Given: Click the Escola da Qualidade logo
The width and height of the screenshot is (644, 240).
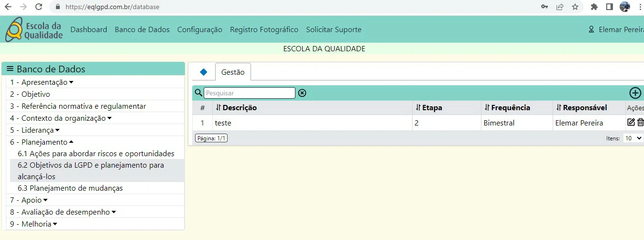Looking at the screenshot, I should 33,30.
